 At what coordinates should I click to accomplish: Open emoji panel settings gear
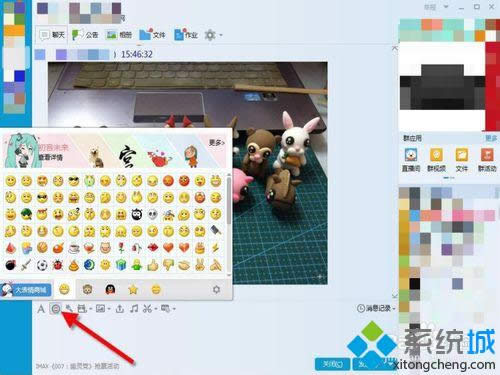tap(216, 289)
